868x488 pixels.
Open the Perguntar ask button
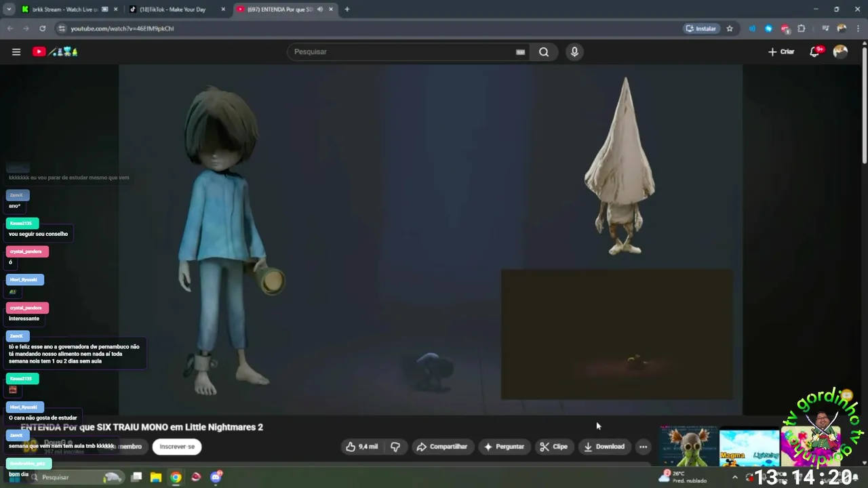503,447
